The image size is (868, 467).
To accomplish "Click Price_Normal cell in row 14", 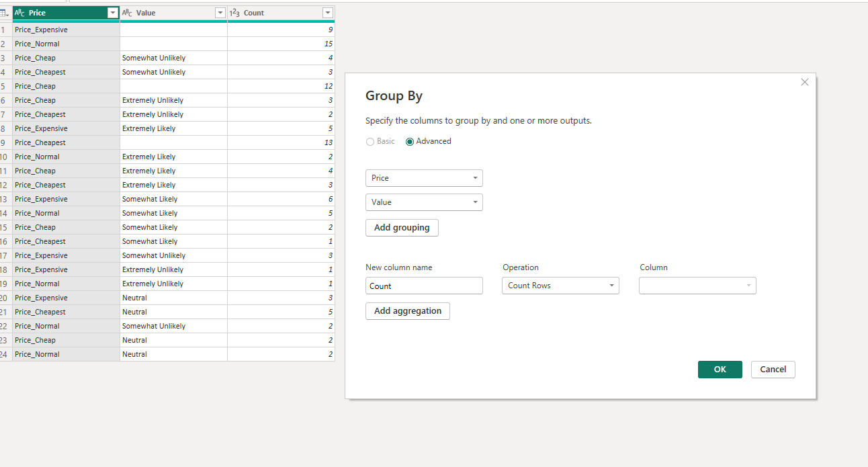I will 66,213.
